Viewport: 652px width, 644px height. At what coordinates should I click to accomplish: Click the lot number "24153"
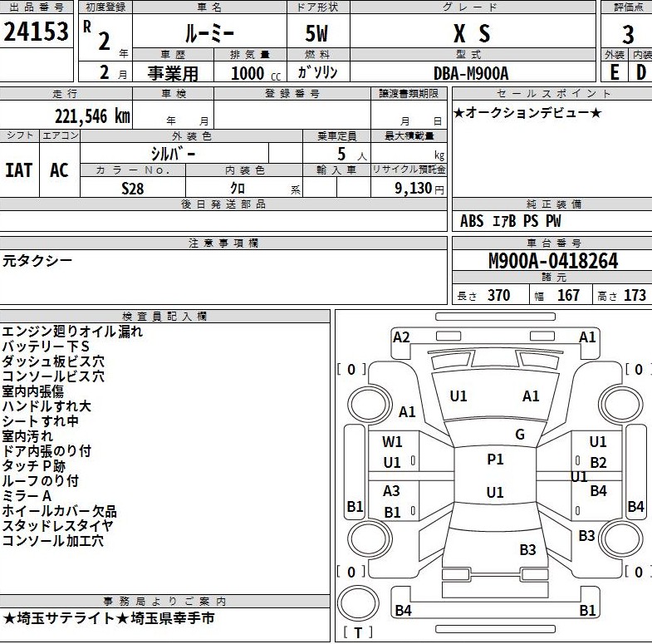click(37, 32)
